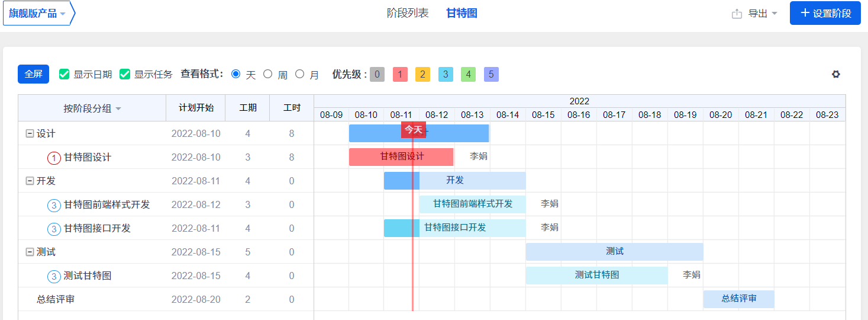Click the 测试 stage Gantt bar

pyautogui.click(x=615, y=252)
